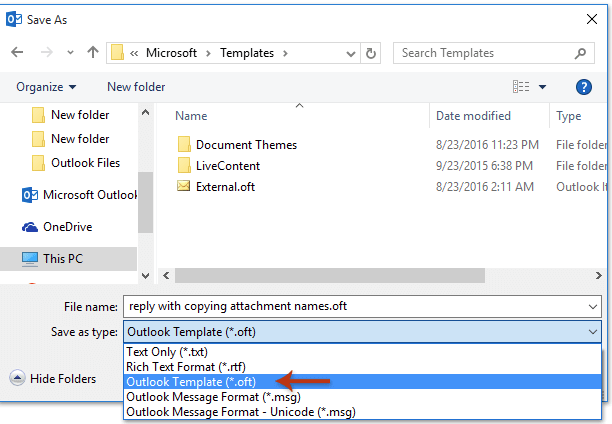Go up one folder level
The height and width of the screenshot is (424, 612).
93,52
